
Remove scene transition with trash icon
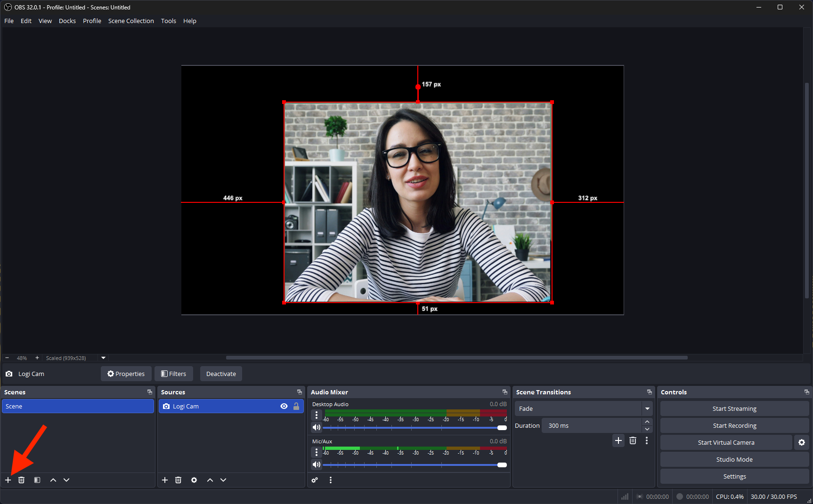tap(633, 440)
